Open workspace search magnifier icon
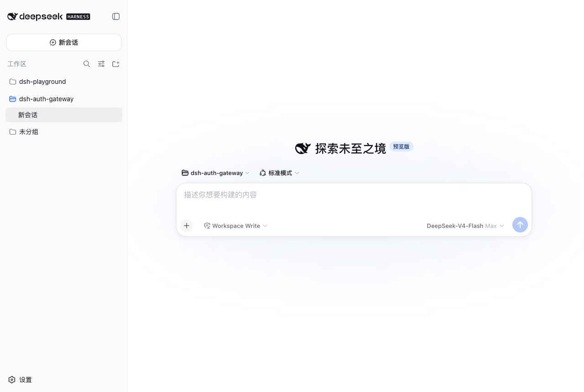584x392 pixels. pos(87,64)
